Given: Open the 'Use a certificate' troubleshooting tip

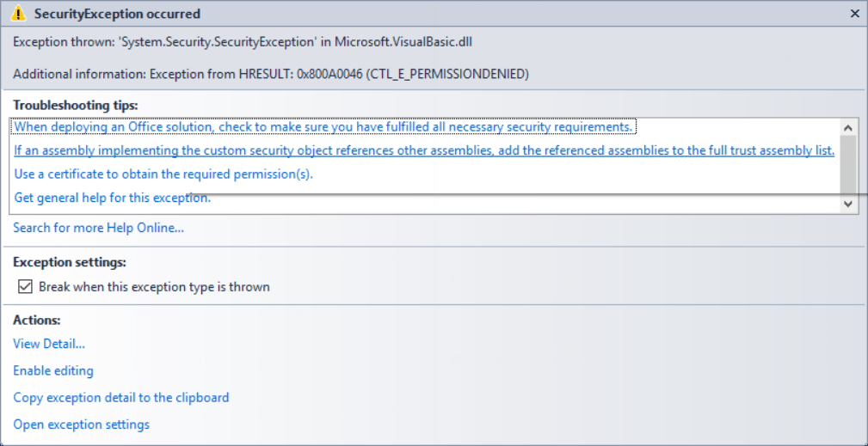Looking at the screenshot, I should pyautogui.click(x=163, y=174).
